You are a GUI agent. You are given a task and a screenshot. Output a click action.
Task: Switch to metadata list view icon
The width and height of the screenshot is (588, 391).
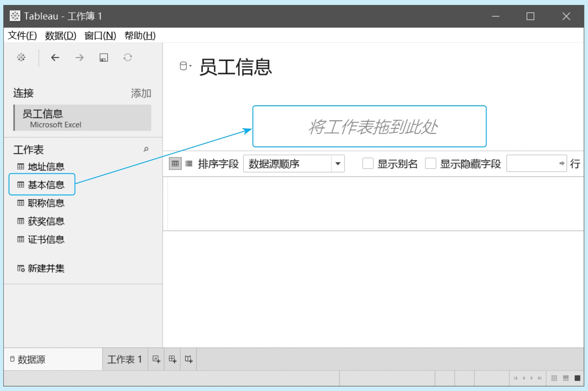[x=189, y=164]
